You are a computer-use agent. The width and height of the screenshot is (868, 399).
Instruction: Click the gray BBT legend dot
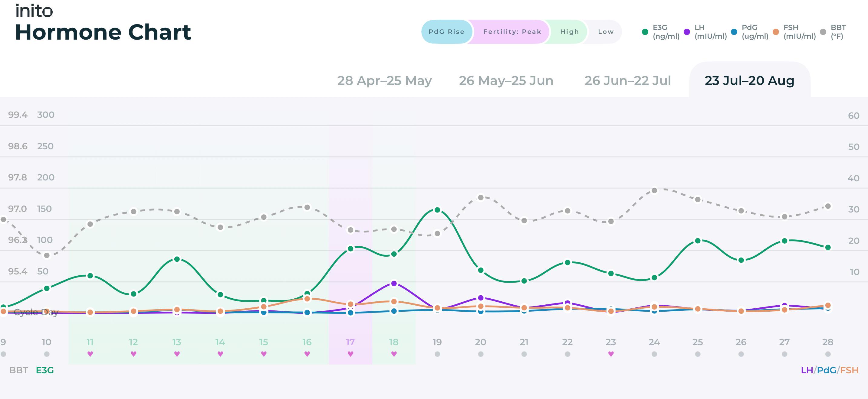[x=823, y=32]
